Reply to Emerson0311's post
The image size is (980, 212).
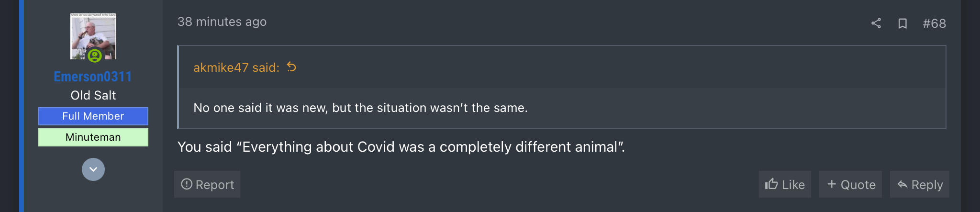point(920,184)
